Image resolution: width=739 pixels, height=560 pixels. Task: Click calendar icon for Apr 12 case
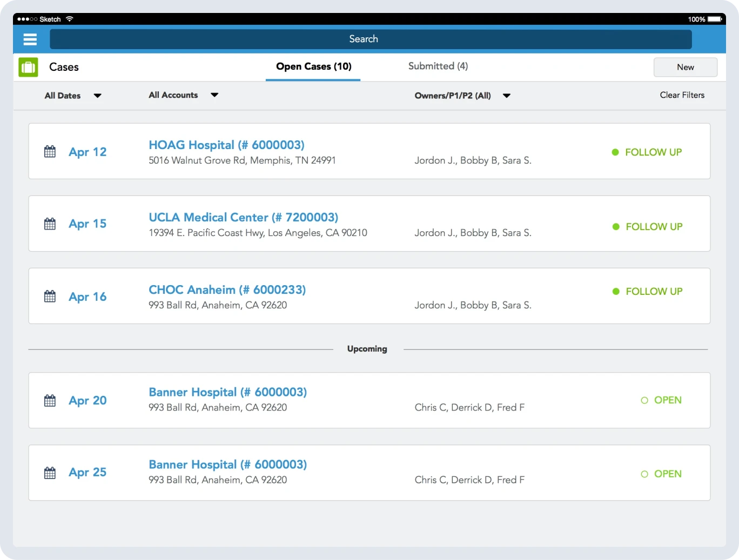[50, 152]
